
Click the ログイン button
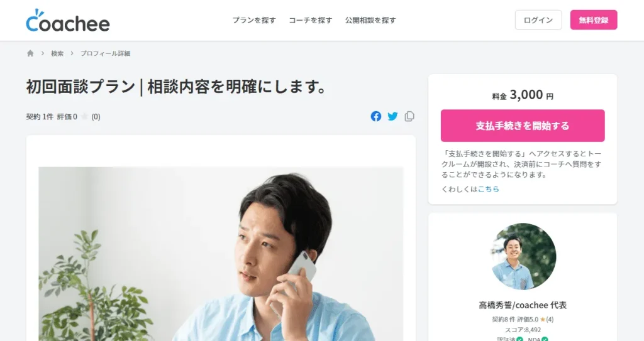pos(538,20)
